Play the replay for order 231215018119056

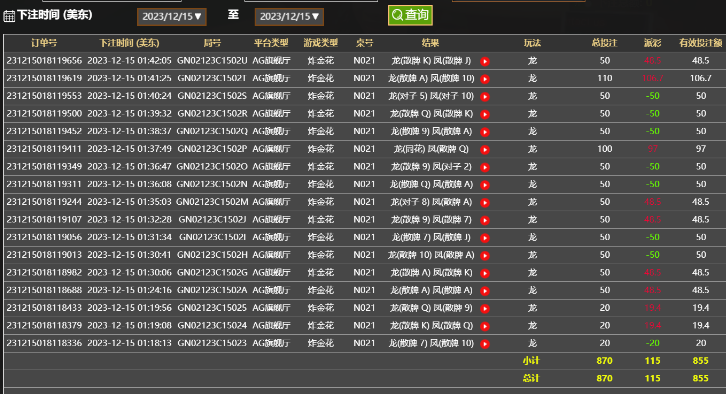click(x=485, y=238)
